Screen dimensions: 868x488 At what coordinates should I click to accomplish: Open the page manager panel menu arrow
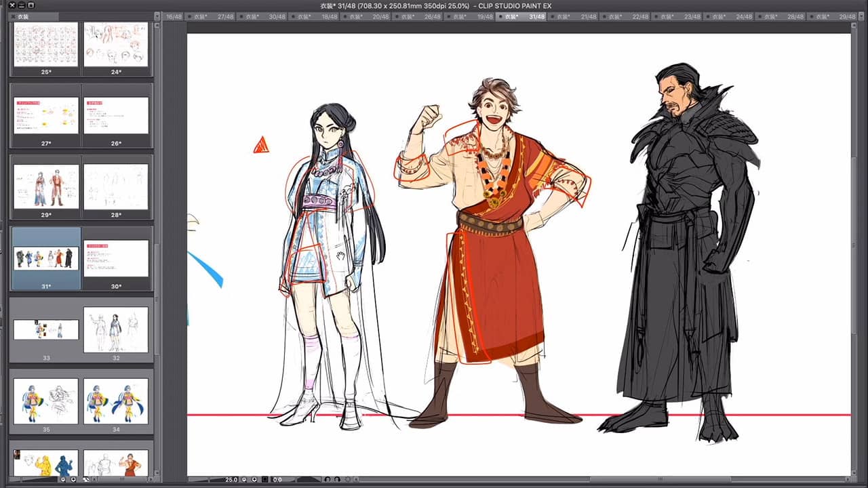pyautogui.click(x=157, y=16)
